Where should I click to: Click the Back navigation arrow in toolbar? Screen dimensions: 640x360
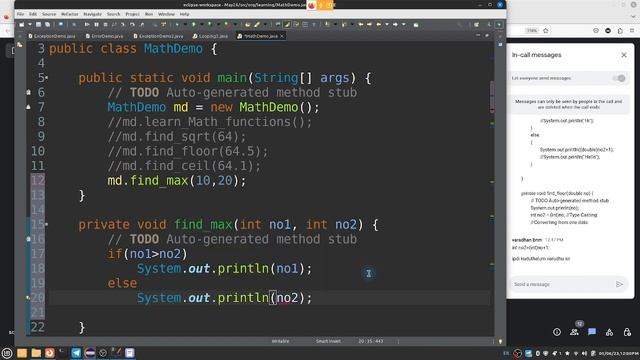tap(378, 24)
